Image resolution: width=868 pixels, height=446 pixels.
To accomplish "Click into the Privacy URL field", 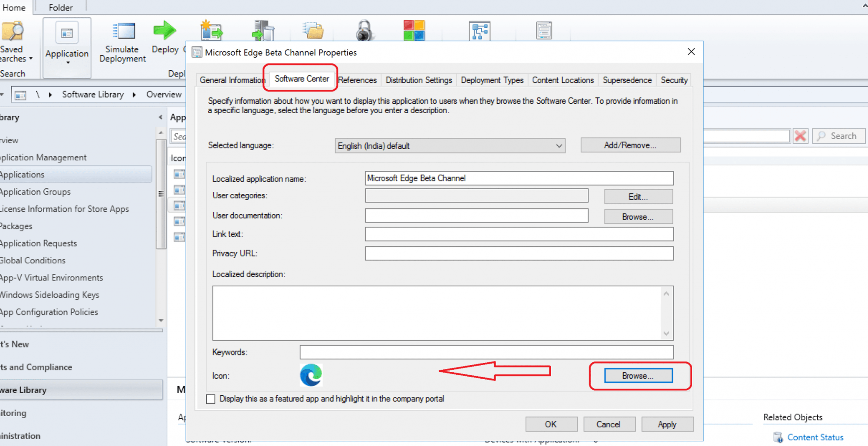I will 519,253.
